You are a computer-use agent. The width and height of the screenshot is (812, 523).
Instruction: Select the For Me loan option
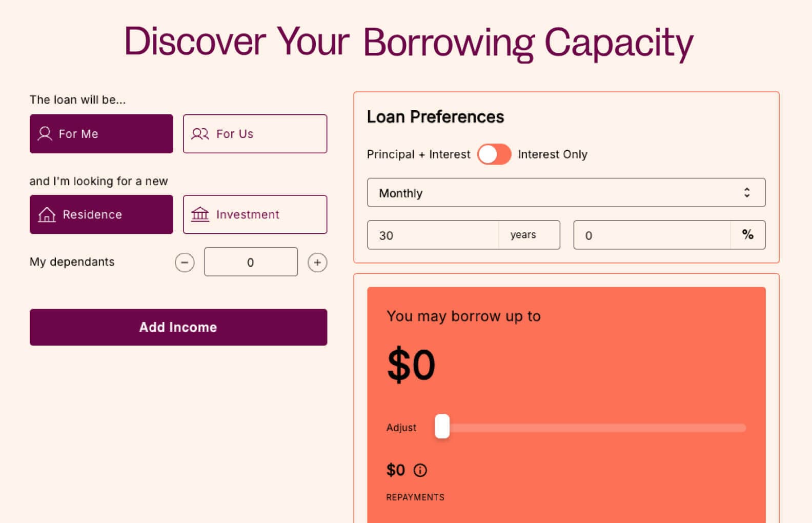[x=101, y=134]
